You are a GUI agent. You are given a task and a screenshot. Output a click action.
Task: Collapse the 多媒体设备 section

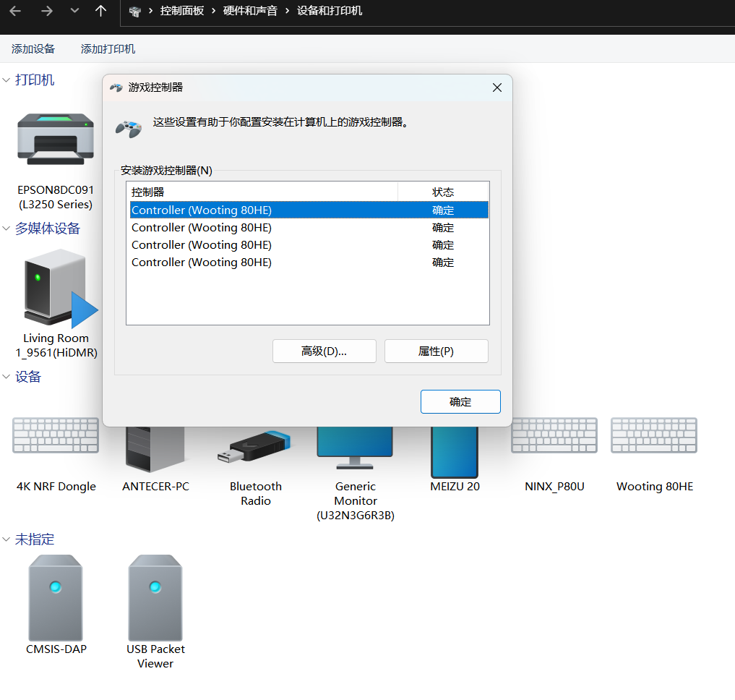click(6, 229)
